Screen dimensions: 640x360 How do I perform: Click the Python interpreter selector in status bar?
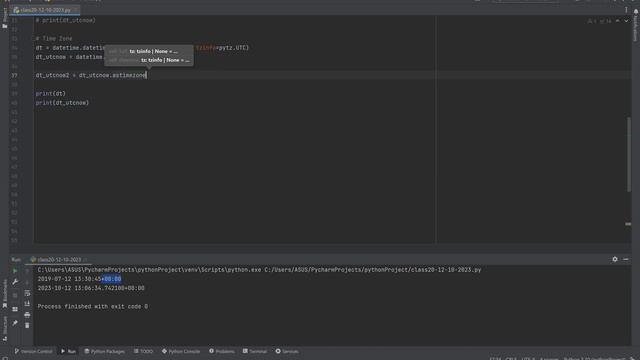tap(594, 359)
